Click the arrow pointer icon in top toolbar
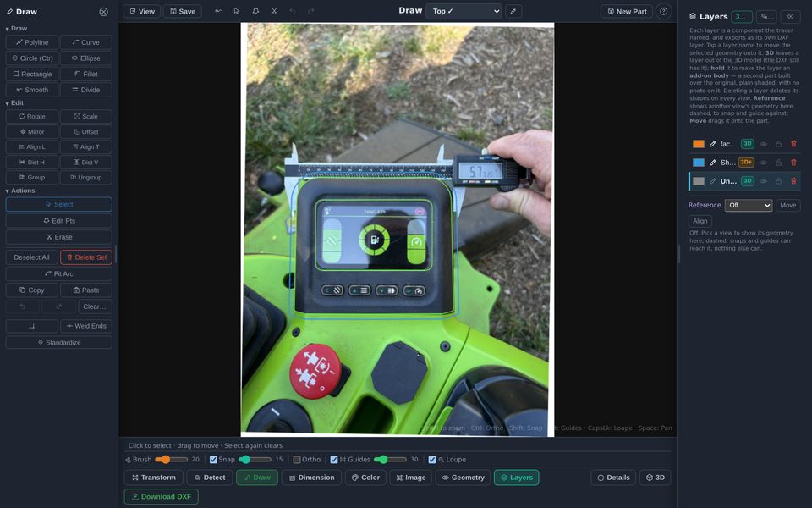Viewport: 812px width, 508px height. (237, 11)
